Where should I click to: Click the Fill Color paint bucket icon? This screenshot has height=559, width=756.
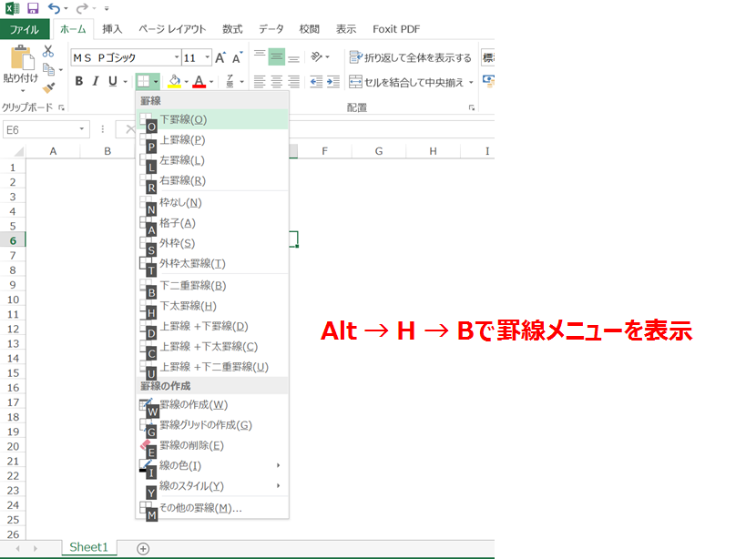click(x=175, y=81)
